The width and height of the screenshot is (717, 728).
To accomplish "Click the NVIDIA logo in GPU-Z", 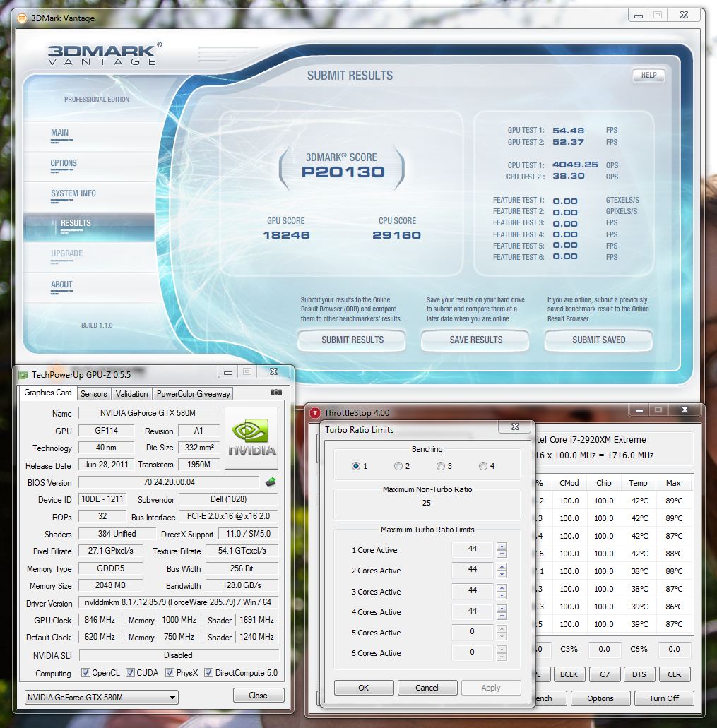I will coord(251,438).
